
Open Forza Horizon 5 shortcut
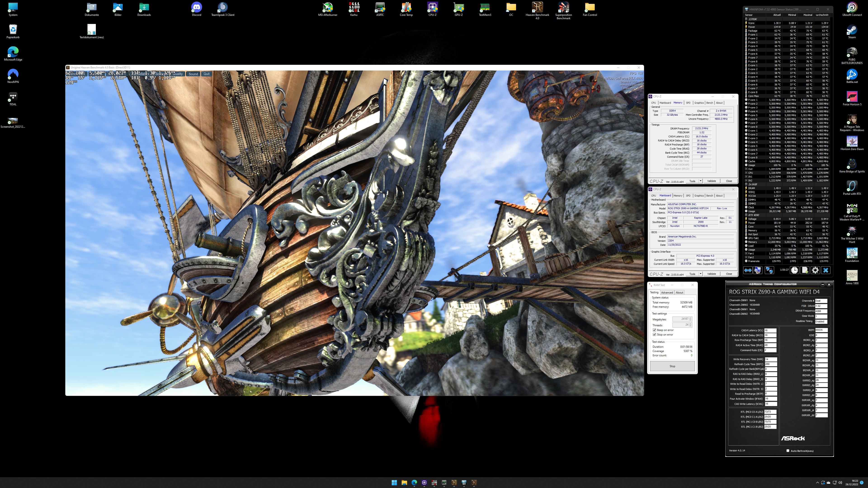coord(852,99)
